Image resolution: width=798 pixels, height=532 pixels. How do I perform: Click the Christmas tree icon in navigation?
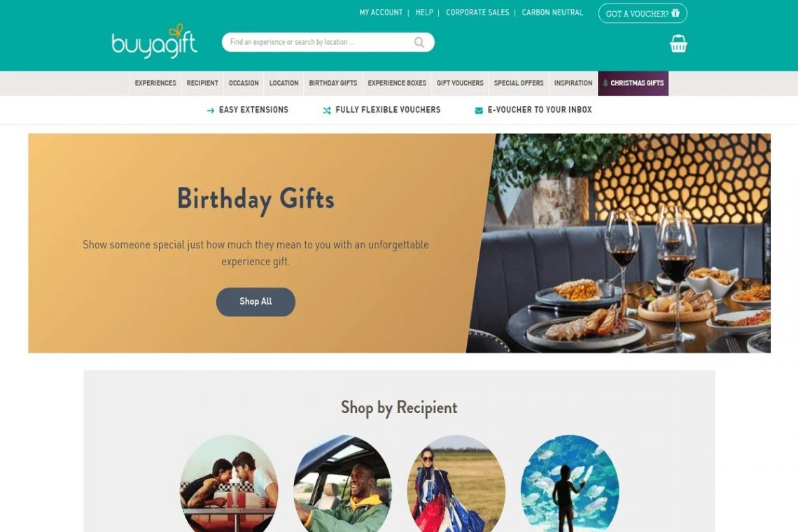click(605, 83)
